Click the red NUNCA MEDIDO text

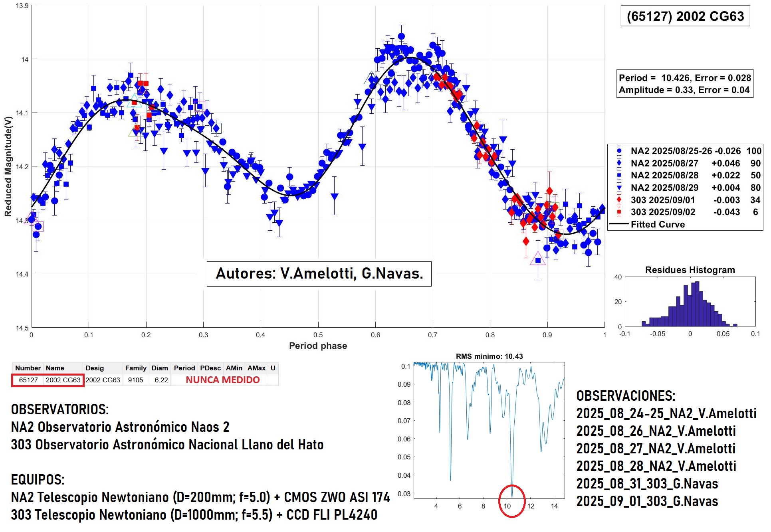point(222,380)
